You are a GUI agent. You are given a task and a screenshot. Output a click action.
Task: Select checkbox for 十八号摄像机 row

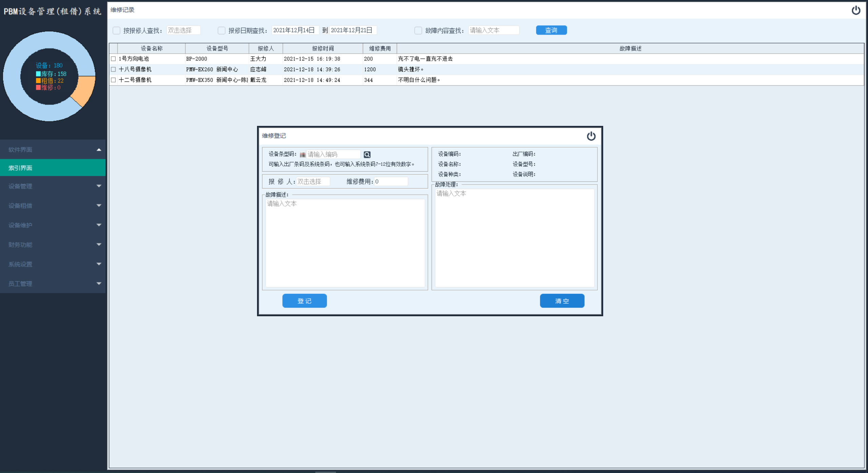point(113,70)
